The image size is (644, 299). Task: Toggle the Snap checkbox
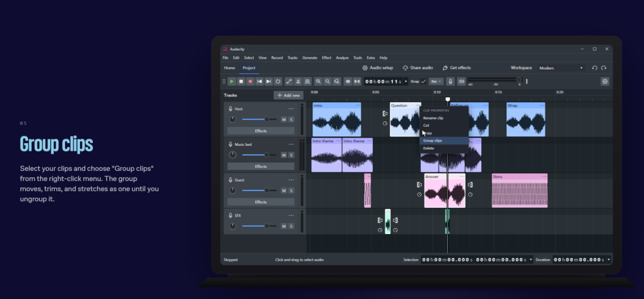pyautogui.click(x=423, y=82)
